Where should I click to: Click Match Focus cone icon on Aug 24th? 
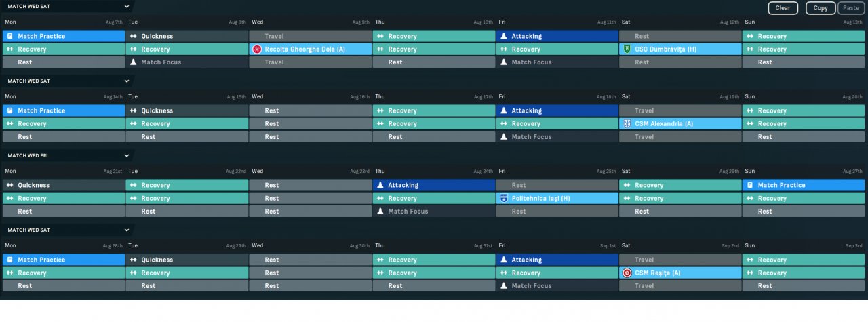[380, 212]
